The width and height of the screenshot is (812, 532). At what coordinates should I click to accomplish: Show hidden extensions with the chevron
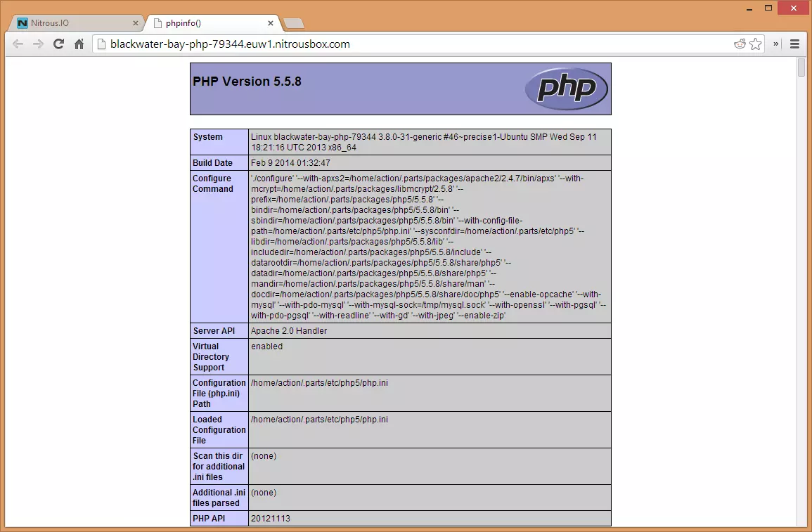click(775, 44)
